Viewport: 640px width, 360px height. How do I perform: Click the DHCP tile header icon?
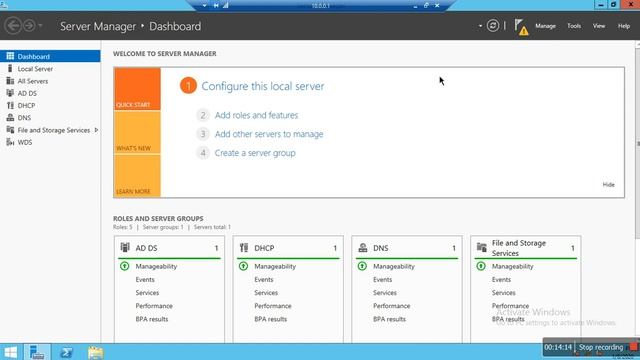(244, 247)
